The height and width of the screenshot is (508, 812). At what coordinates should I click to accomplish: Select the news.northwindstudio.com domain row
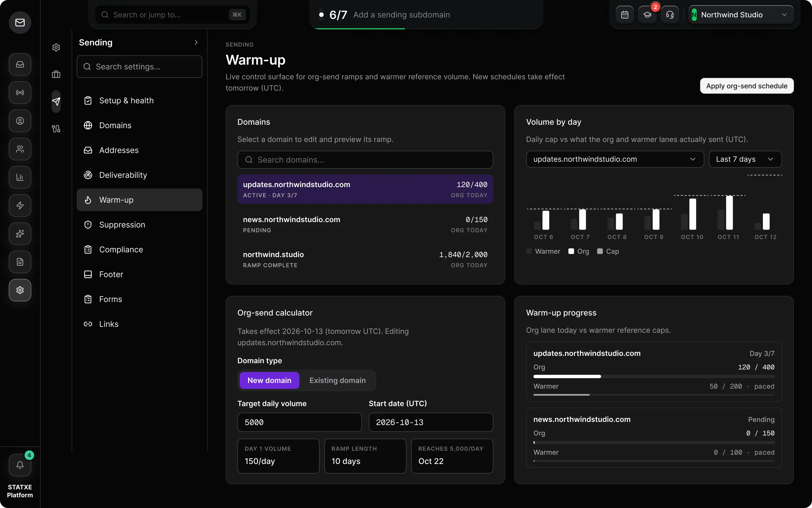point(365,224)
